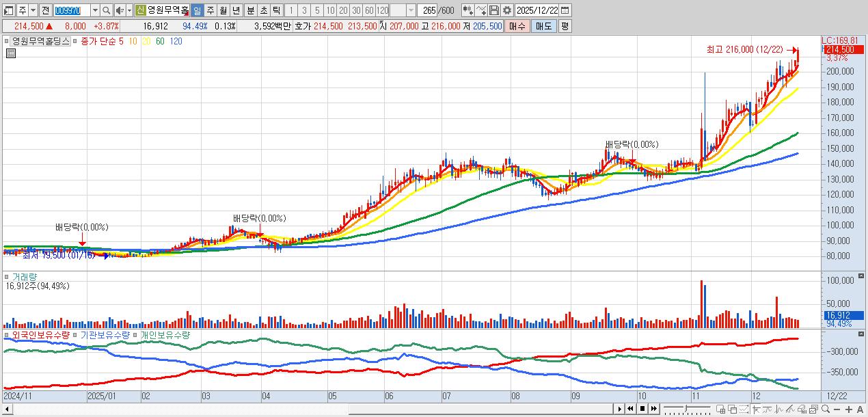Click the zigzag analysis tool icon
This screenshot has width=868, height=417.
tap(780, 409)
